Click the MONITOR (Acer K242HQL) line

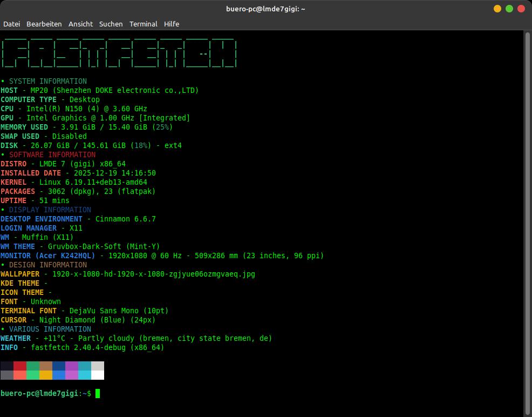pos(162,255)
